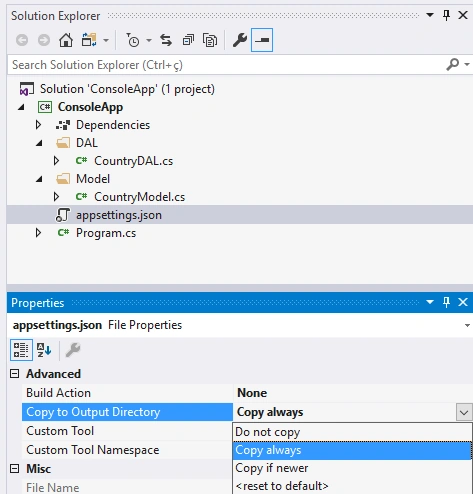Select Copy to Output Directory property
This screenshot has width=473, height=494.
pyautogui.click(x=127, y=412)
